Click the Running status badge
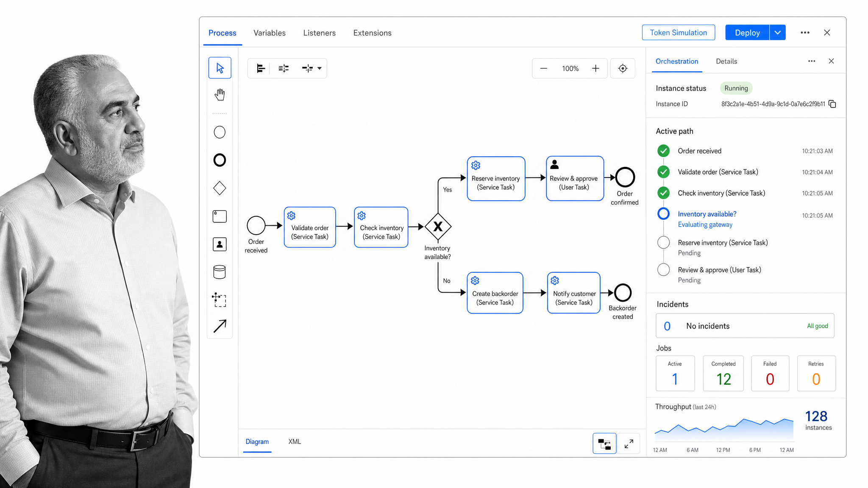Image resolution: width=868 pixels, height=488 pixels. tap(736, 88)
